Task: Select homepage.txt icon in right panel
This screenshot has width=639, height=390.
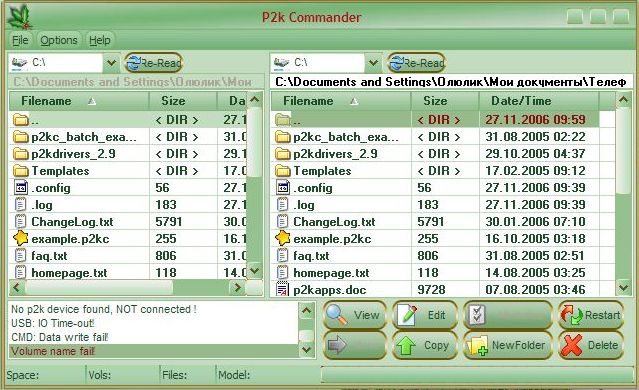Action: (x=282, y=272)
